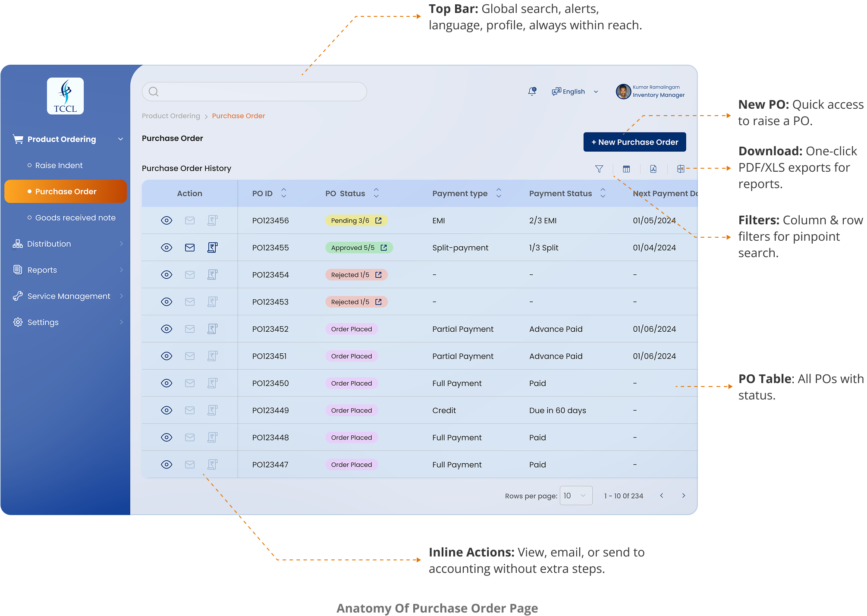
Task: Go to the next table page
Action: (x=684, y=496)
